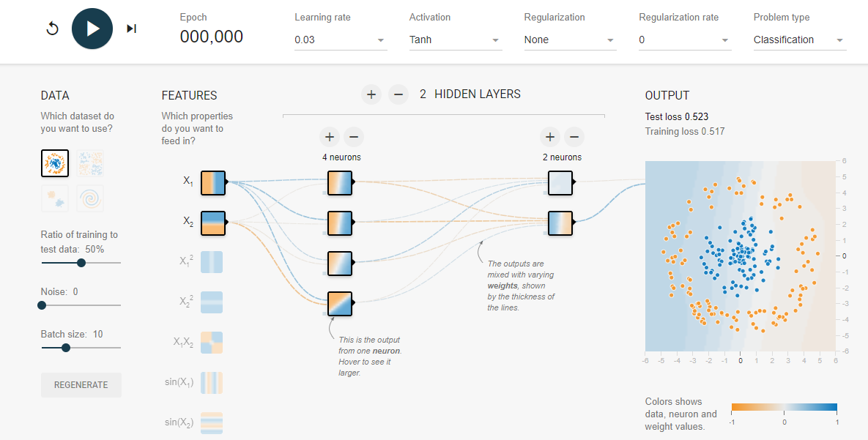This screenshot has width=868, height=440.
Task: Open the Problem type dropdown
Action: (798, 40)
